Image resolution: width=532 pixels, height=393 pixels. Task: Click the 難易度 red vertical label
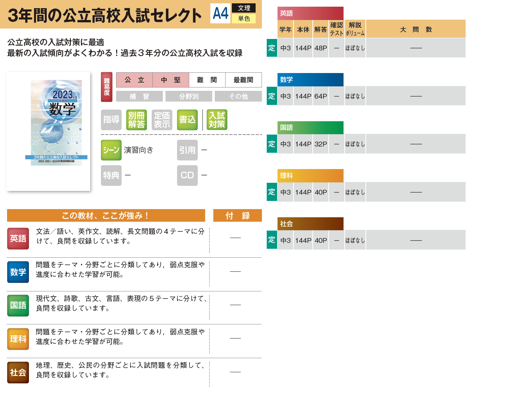pyautogui.click(x=107, y=87)
